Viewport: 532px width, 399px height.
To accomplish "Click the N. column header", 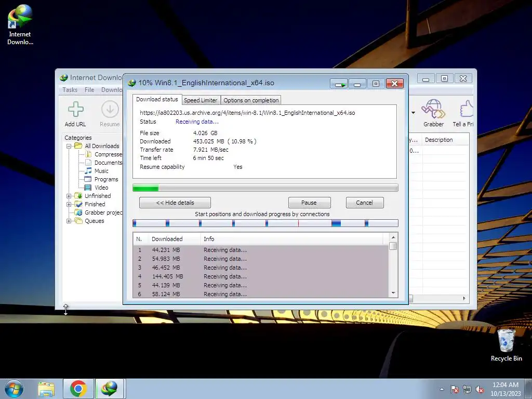I will coord(141,239).
